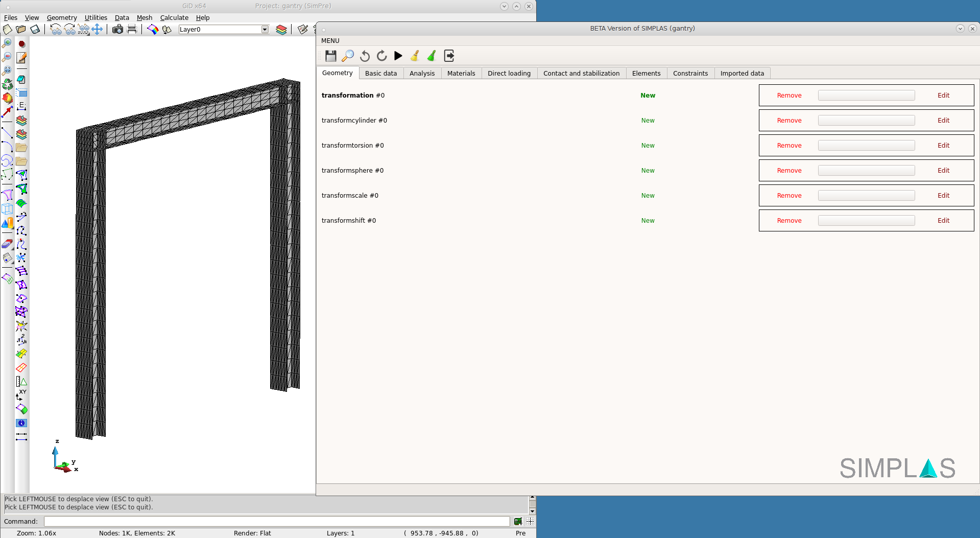Click the green broom icon
This screenshot has height=538, width=980.
432,56
